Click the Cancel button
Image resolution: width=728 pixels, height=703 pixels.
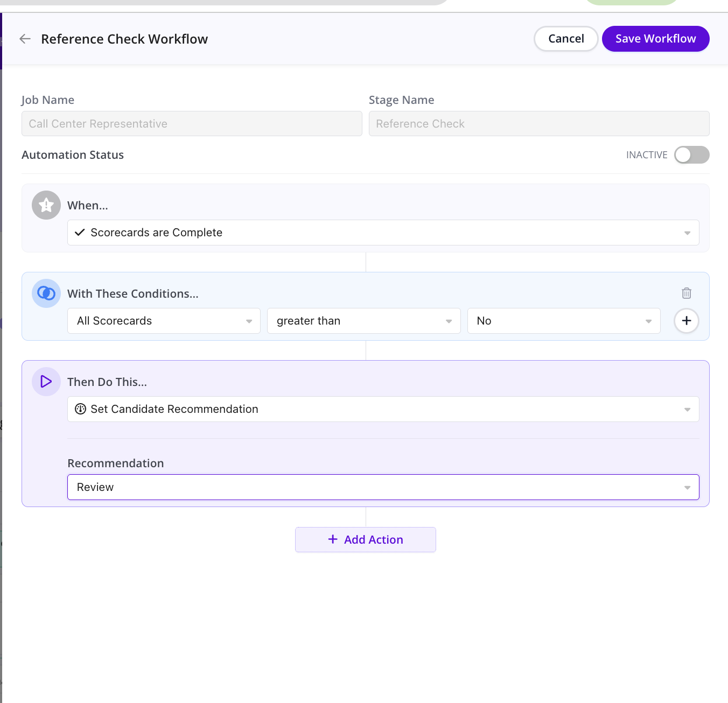tap(566, 39)
